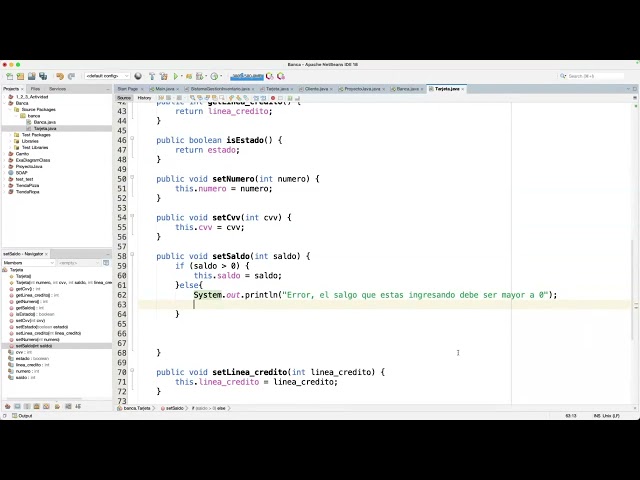Click the Search input field

coord(596,76)
